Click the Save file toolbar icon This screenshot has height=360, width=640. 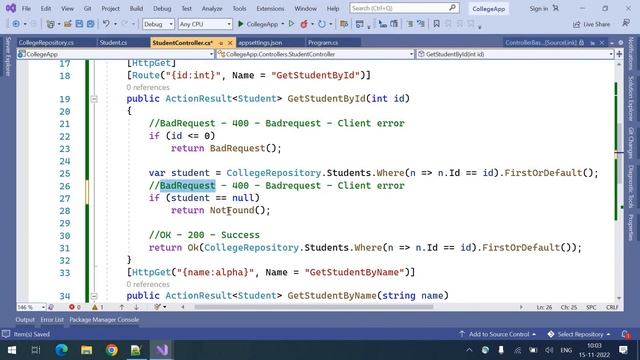click(x=79, y=24)
